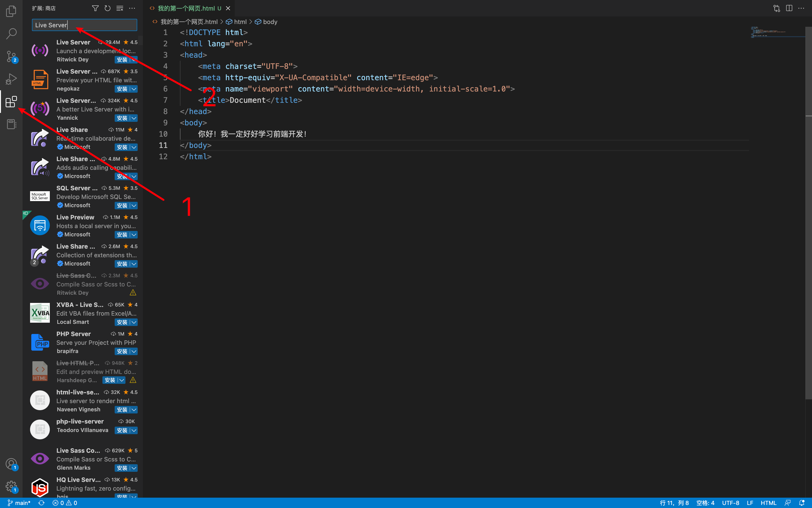Click the text 你好！我一定好好学习前端开发！ in editor
812x508 pixels.
[x=252, y=134]
